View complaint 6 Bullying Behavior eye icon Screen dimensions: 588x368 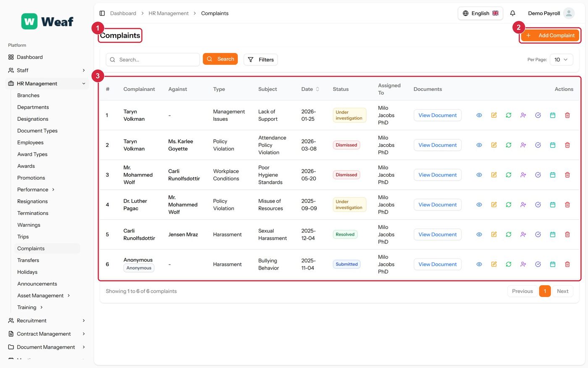pyautogui.click(x=479, y=265)
